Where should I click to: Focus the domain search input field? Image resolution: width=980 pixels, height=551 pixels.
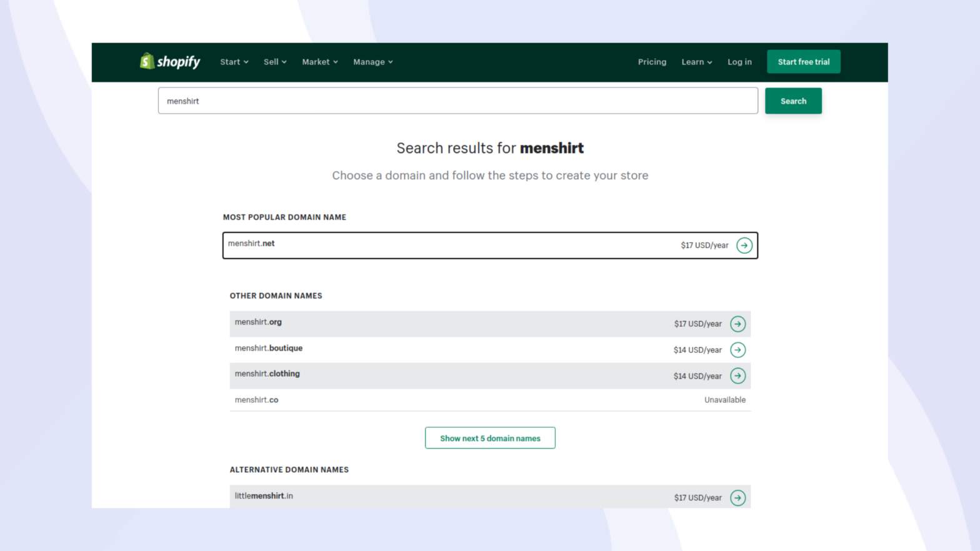click(x=457, y=101)
